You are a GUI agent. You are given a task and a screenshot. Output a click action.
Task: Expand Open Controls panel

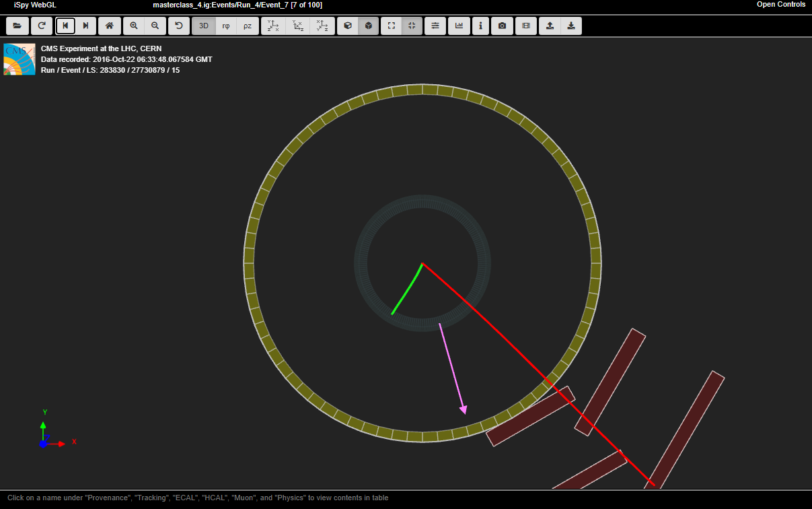[780, 5]
